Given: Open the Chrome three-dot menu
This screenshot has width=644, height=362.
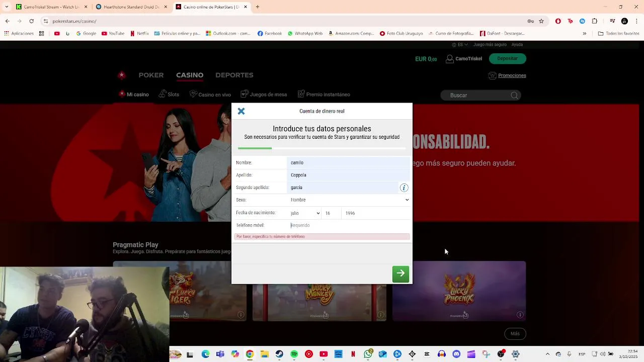Looking at the screenshot, I should [637, 21].
